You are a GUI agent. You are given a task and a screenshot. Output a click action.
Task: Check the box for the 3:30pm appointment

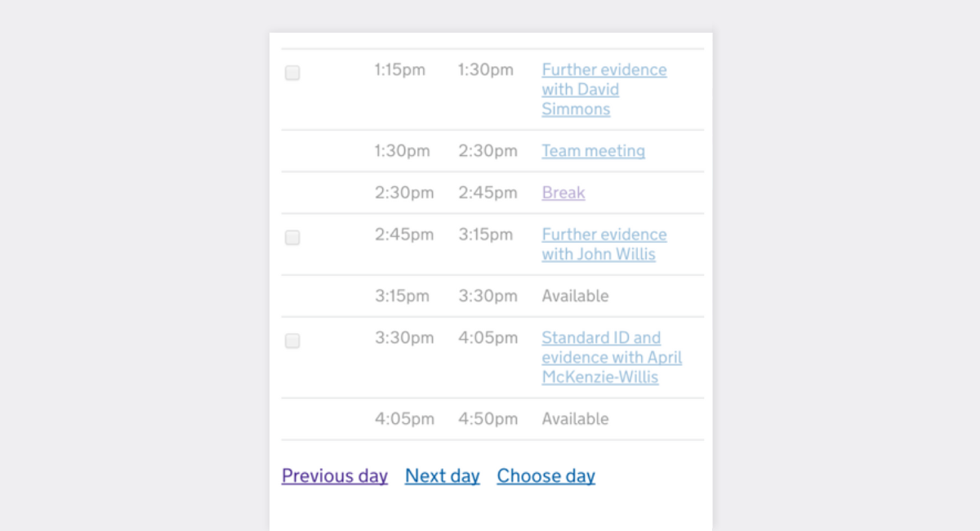[292, 341]
